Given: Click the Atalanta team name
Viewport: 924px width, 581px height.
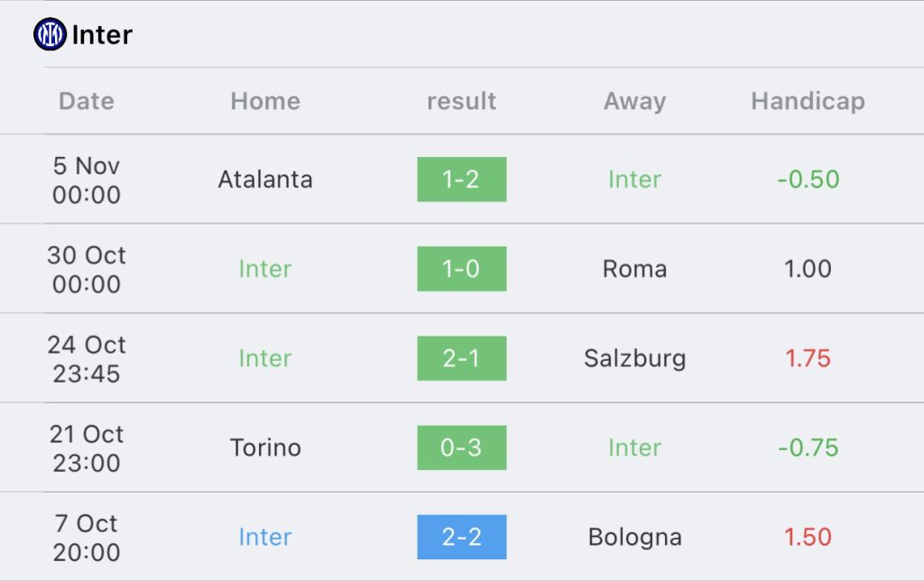Looking at the screenshot, I should (265, 180).
